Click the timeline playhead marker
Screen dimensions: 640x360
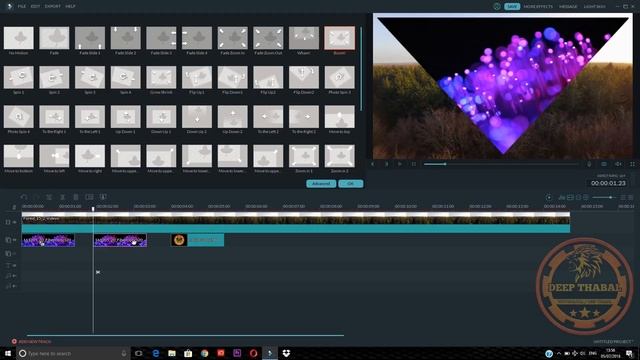pos(93,209)
